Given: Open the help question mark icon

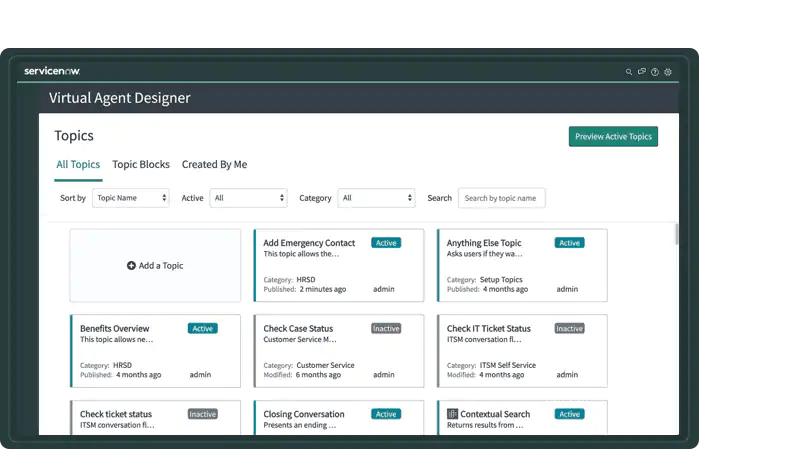Looking at the screenshot, I should pos(655,72).
